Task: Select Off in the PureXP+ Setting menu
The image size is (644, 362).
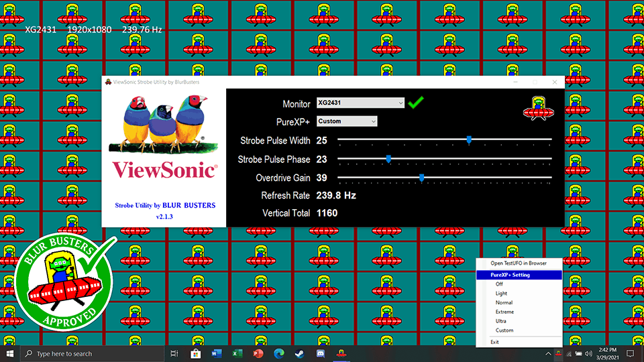Action: [x=499, y=284]
